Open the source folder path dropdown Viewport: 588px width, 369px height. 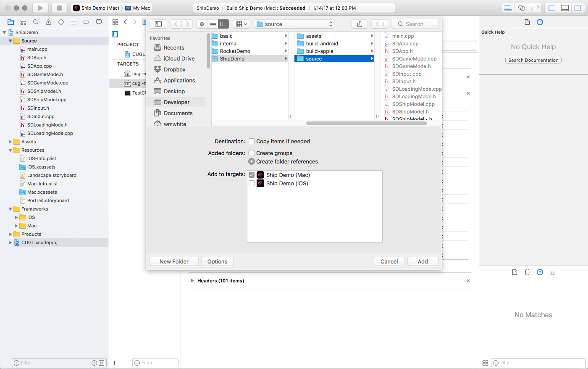pos(294,24)
